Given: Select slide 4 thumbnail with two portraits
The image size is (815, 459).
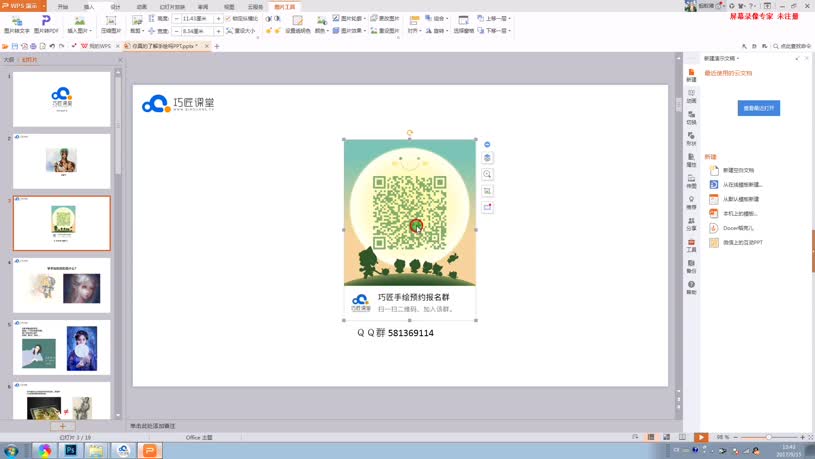Looking at the screenshot, I should 61,285.
